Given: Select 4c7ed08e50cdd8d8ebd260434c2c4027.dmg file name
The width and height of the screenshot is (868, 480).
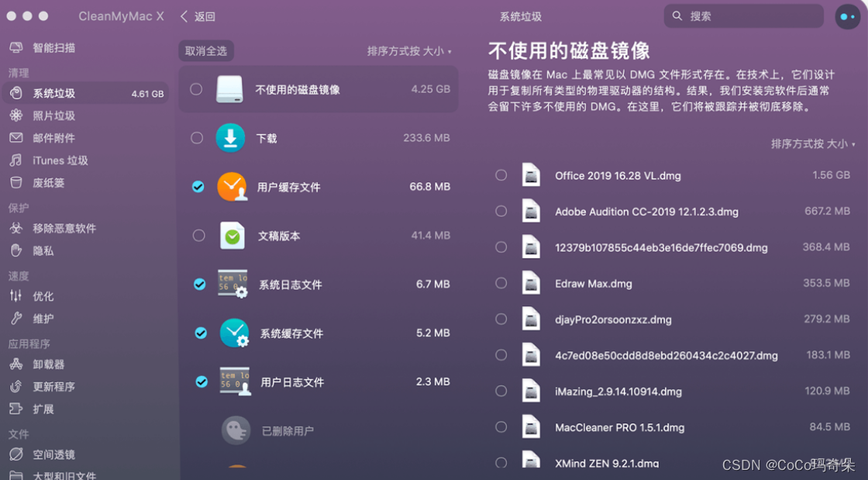Looking at the screenshot, I should point(666,355).
